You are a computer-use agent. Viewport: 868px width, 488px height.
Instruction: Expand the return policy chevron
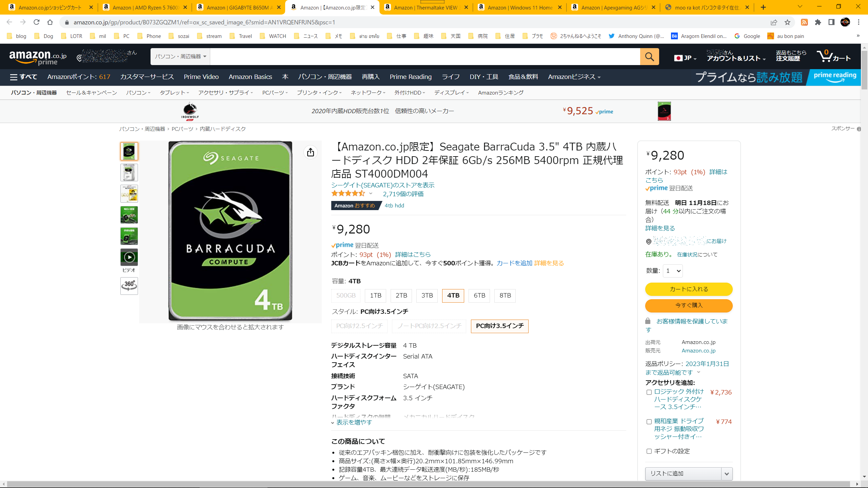pos(698,372)
